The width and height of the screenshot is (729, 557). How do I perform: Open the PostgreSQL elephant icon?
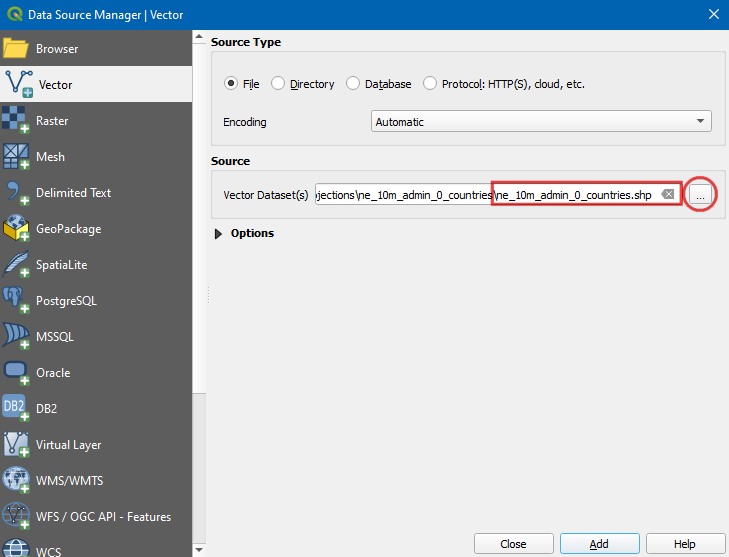(16, 301)
